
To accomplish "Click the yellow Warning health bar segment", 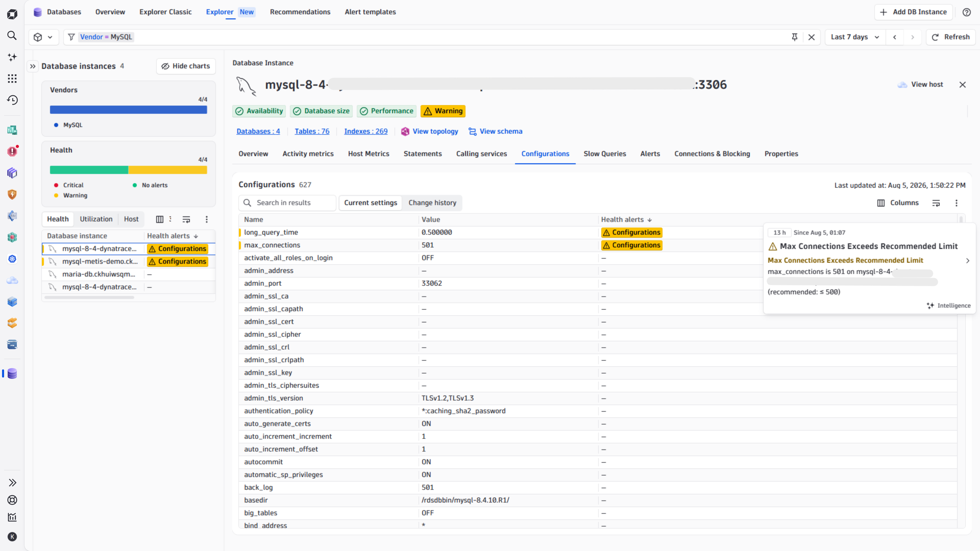I will [168, 170].
